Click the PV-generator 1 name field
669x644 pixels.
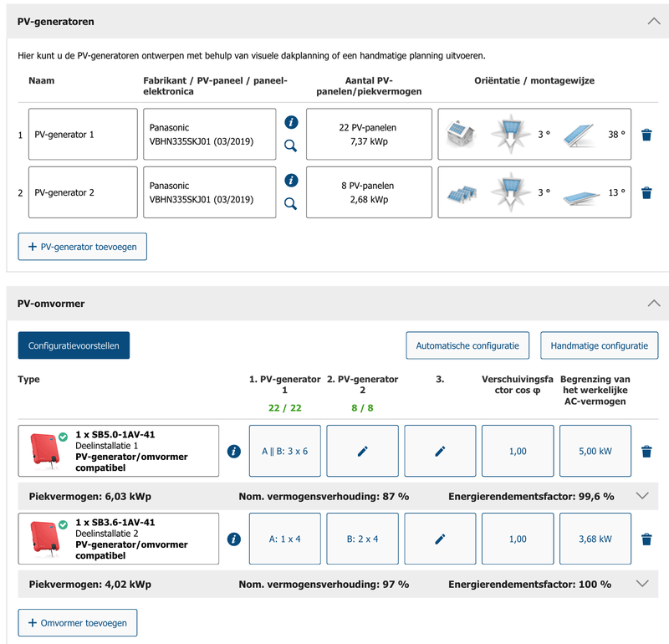click(x=83, y=135)
